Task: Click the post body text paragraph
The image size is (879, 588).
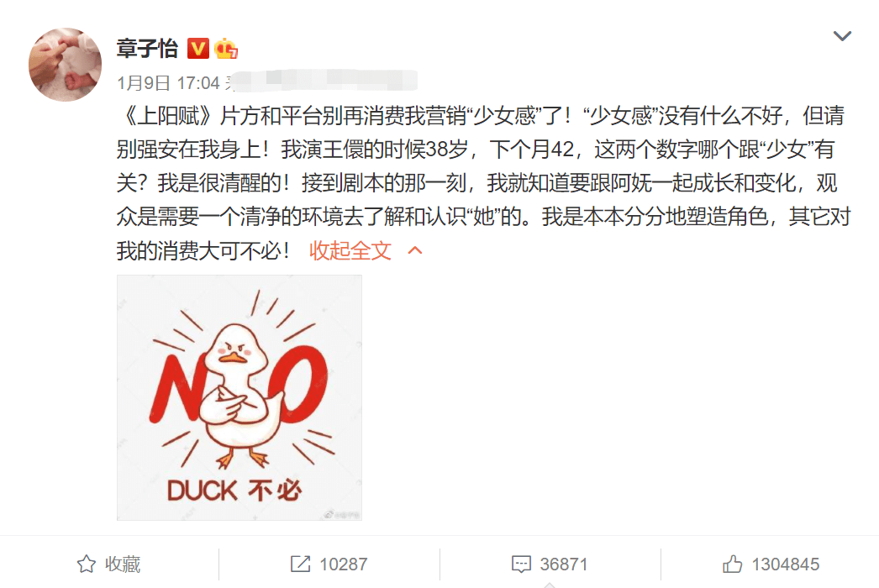Action: 483,183
